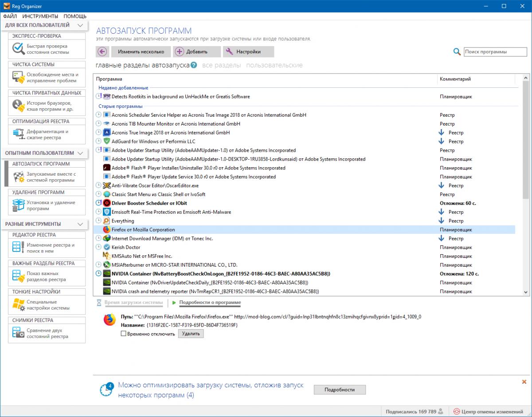Open Сравнение двух состояний реестра

click(47, 333)
